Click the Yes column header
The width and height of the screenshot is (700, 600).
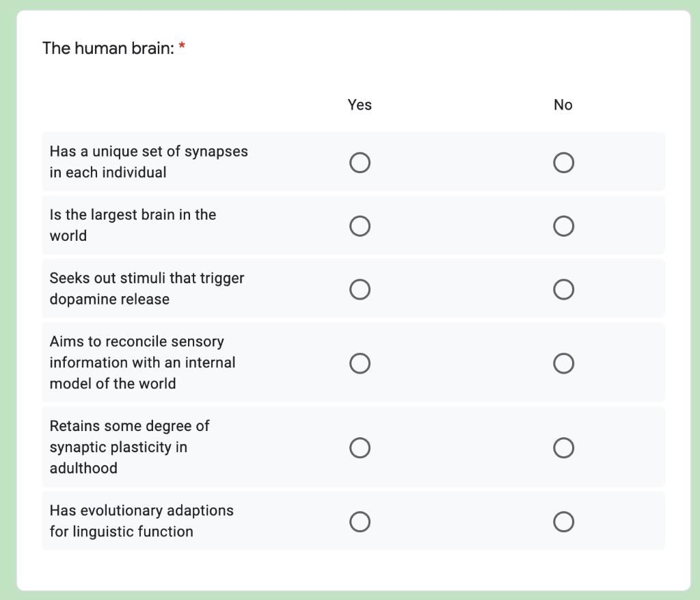point(360,105)
